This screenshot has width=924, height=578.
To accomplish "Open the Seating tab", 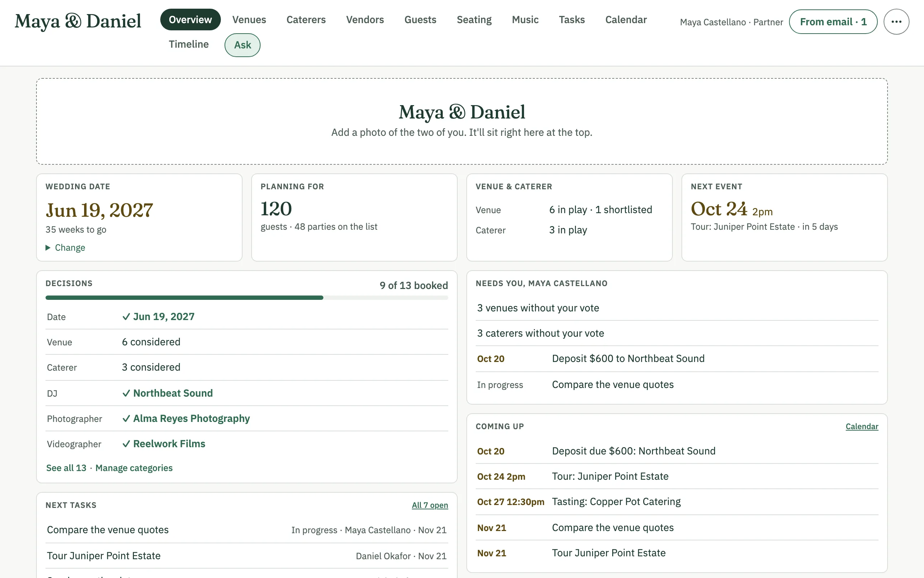I will [x=474, y=20].
